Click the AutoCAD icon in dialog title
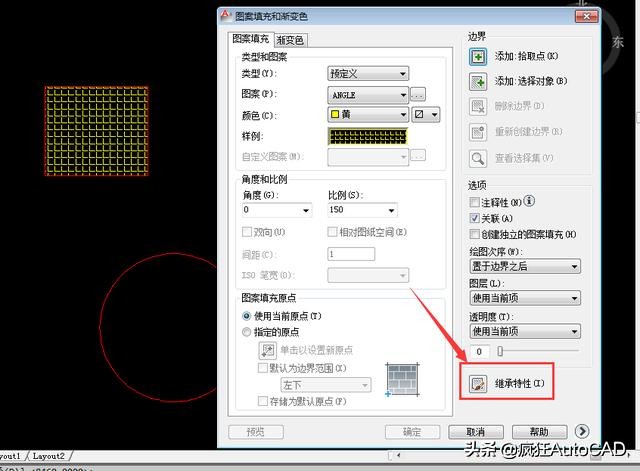 225,16
